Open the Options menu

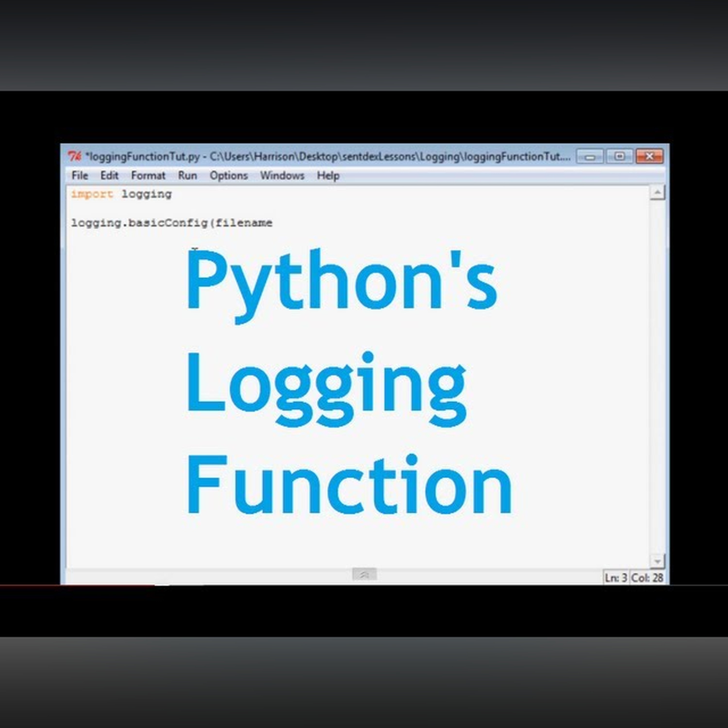tap(229, 176)
